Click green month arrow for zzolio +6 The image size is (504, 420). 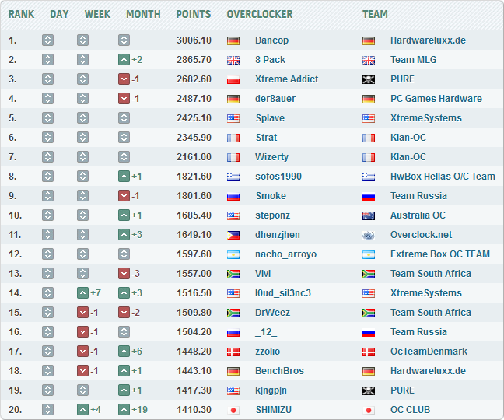pyautogui.click(x=124, y=352)
